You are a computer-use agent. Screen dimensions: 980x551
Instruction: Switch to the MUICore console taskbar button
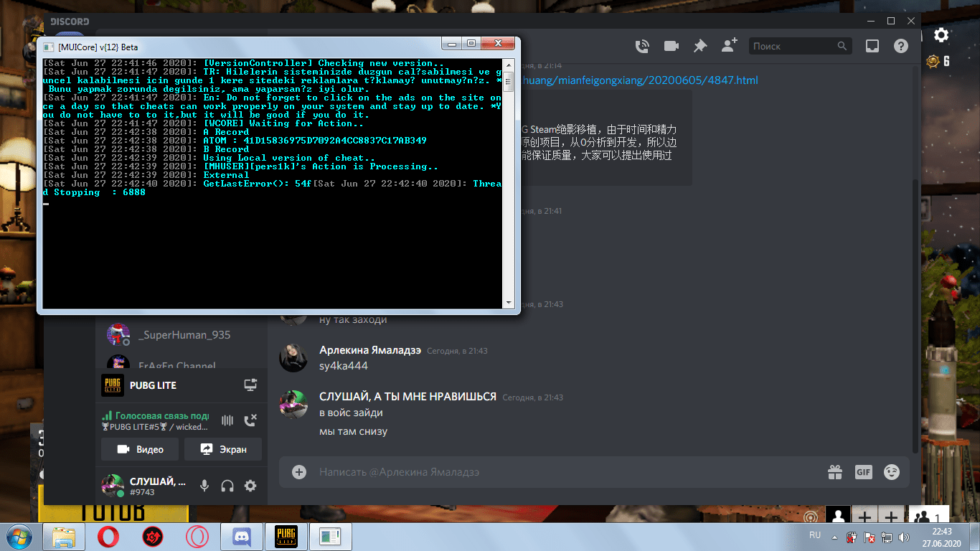click(331, 536)
